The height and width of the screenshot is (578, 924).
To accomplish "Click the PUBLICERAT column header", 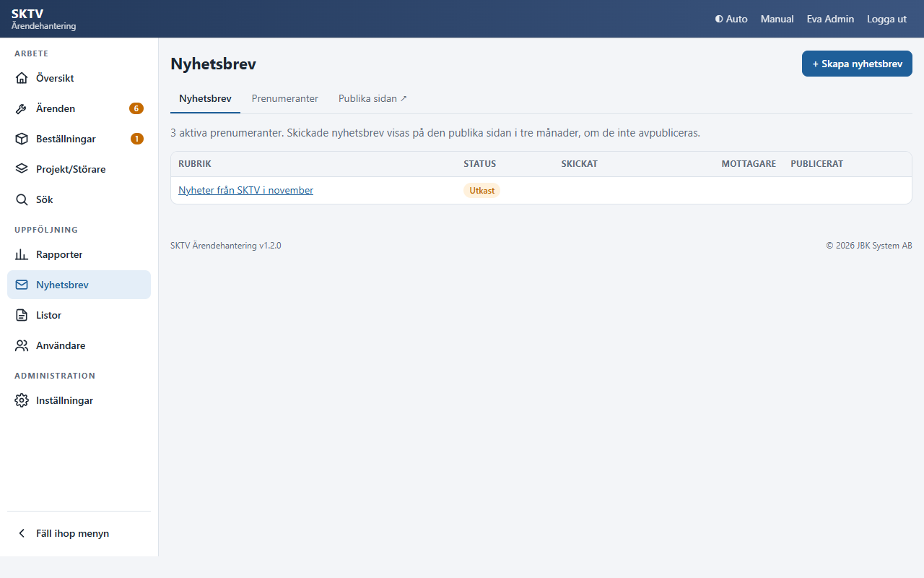I will pos(816,164).
